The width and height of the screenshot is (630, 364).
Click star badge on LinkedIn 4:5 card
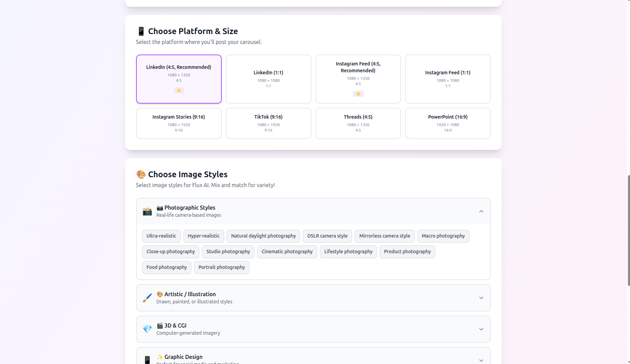[179, 90]
